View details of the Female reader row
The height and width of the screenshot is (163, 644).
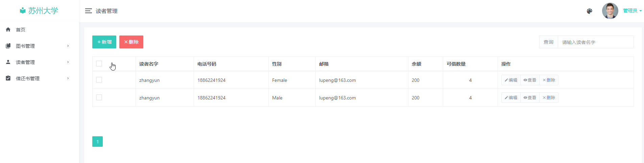pyautogui.click(x=530, y=80)
